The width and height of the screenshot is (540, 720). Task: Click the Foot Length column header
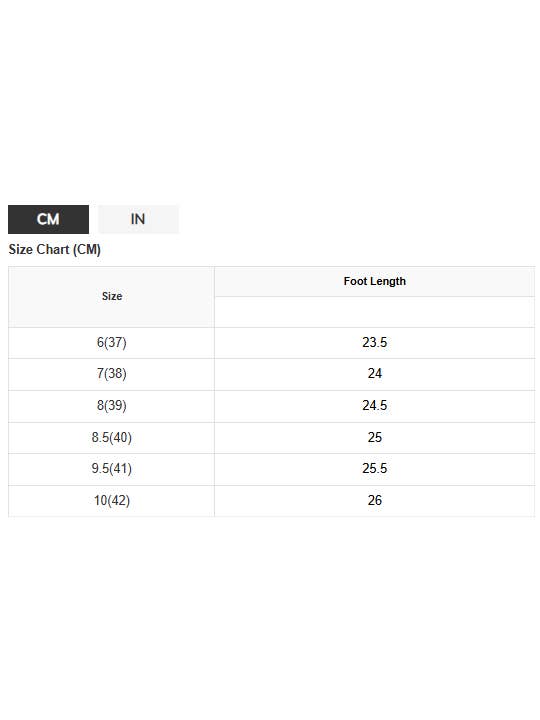[x=375, y=281]
